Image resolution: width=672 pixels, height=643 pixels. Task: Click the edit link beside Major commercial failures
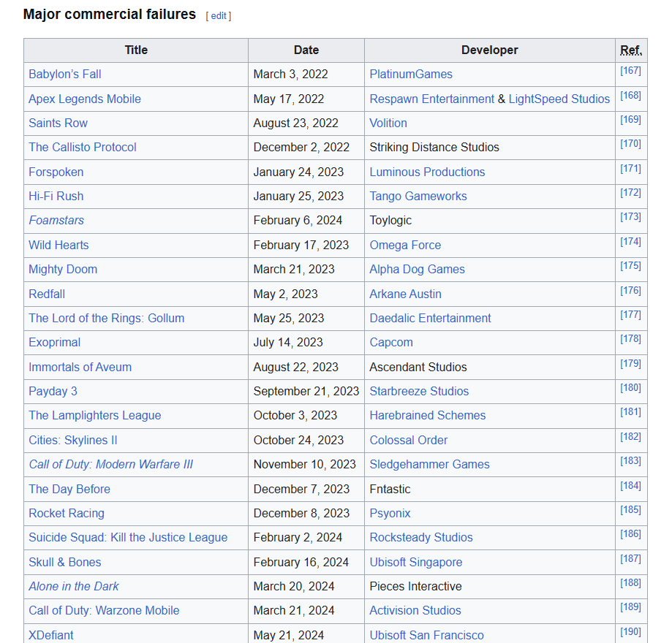point(219,16)
